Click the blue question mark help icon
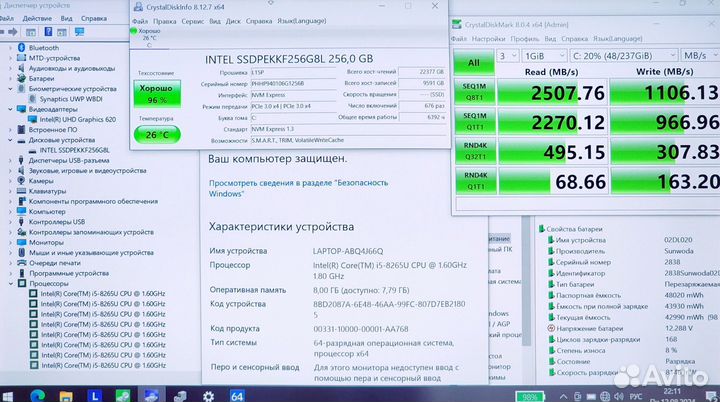The height and width of the screenshot is (402, 720). [x=48, y=32]
